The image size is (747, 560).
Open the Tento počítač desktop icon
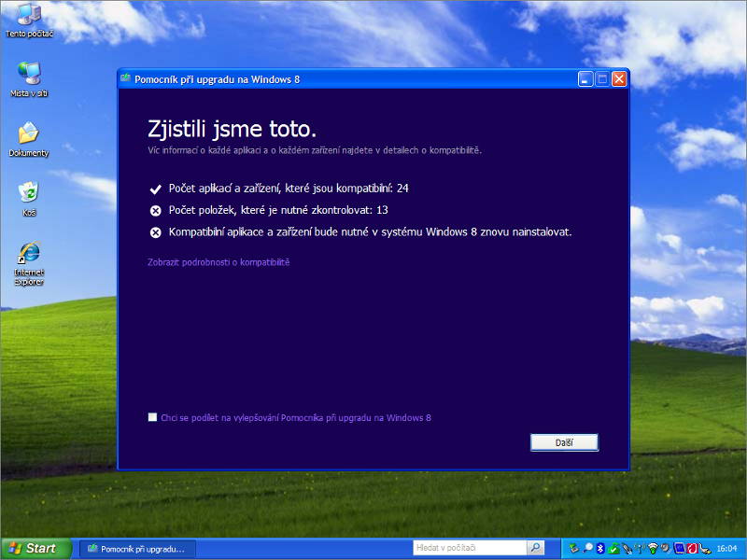[29, 21]
